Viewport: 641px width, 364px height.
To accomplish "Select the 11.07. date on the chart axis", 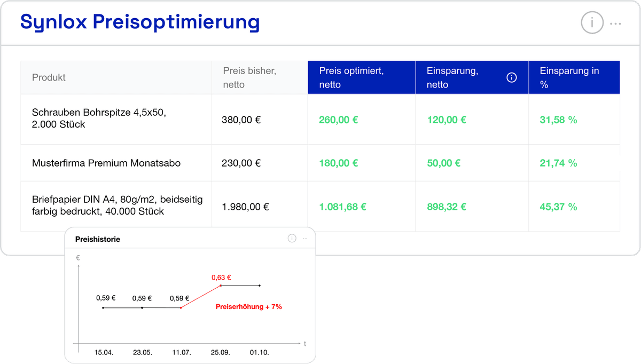I will pyautogui.click(x=182, y=353).
